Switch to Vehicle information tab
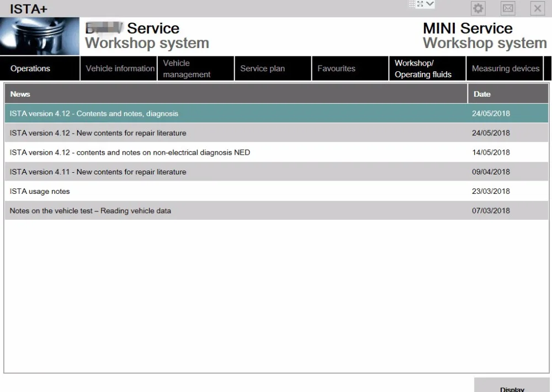The height and width of the screenshot is (392, 552). pos(119,68)
